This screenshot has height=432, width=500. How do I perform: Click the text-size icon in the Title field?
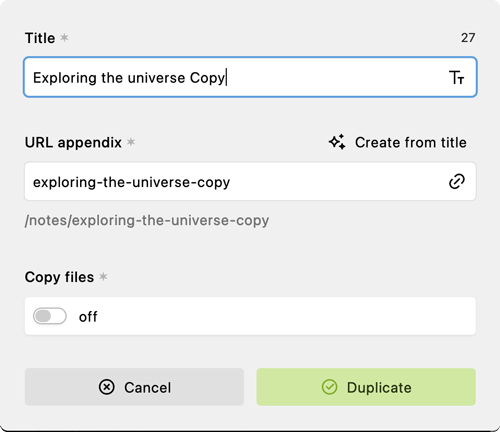click(x=456, y=78)
